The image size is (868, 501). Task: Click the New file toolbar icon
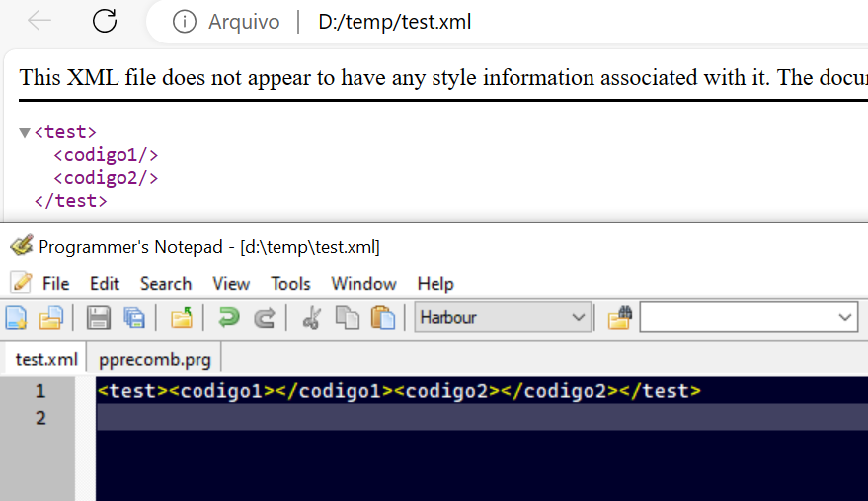pyautogui.click(x=16, y=318)
